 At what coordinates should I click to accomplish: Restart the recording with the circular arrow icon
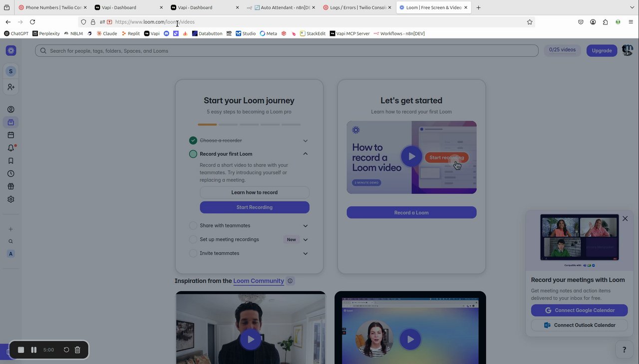[66, 350]
